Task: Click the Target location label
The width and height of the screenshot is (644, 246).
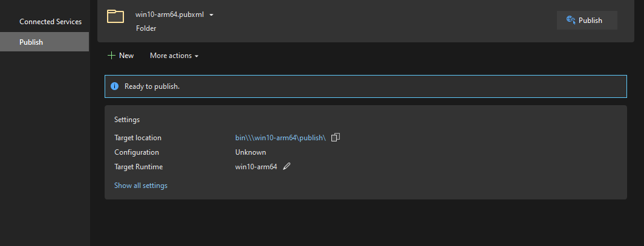Action: 138,138
